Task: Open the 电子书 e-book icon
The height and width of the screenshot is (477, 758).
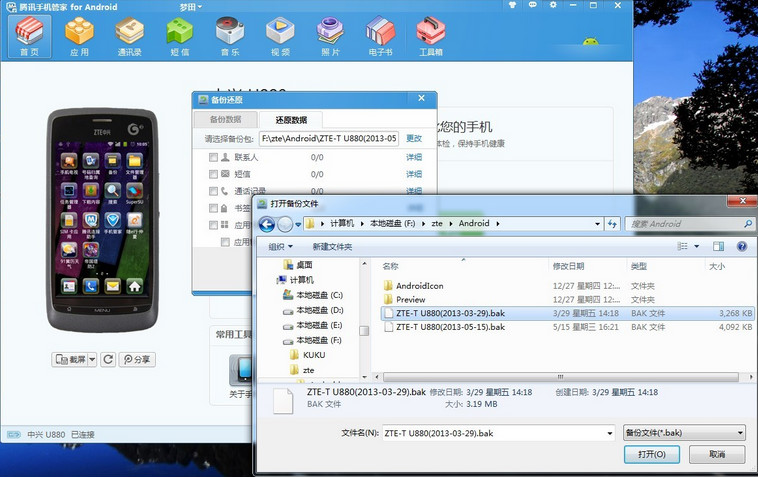Action: point(380,37)
